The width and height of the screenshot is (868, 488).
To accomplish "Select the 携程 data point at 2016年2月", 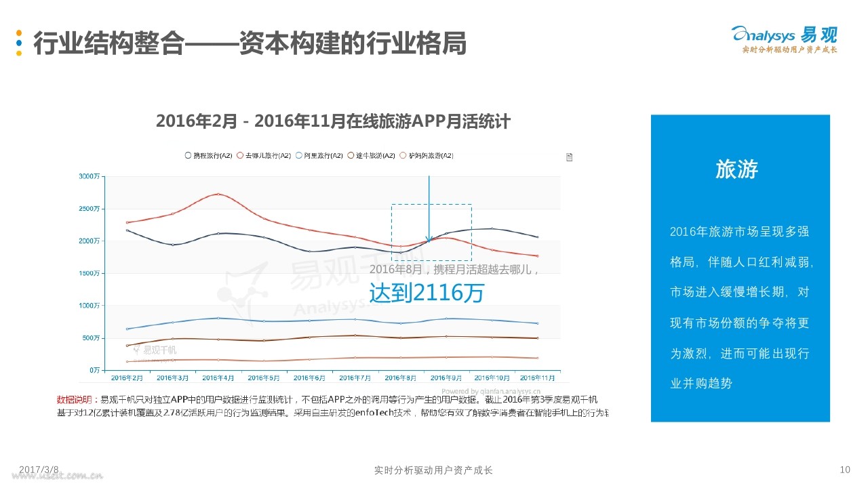I will pyautogui.click(x=127, y=230).
